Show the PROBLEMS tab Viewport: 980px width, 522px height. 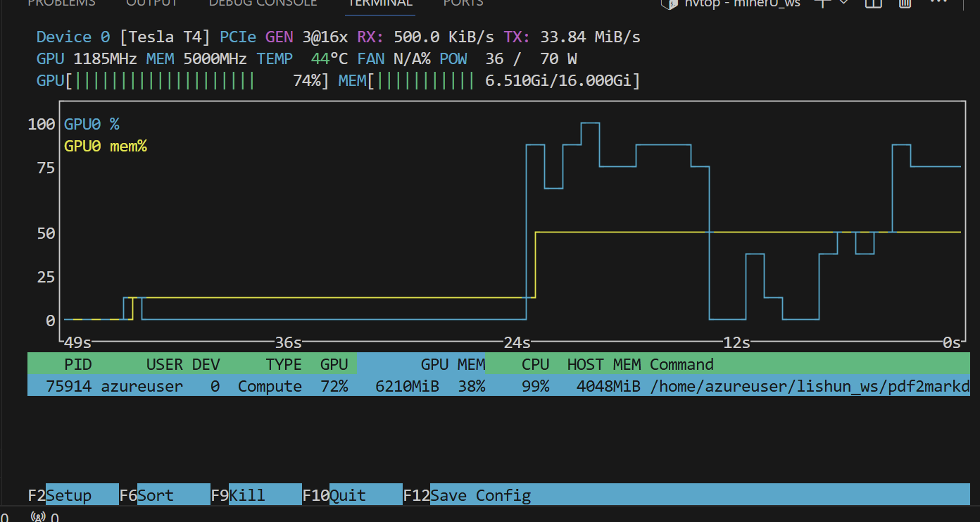61,3
